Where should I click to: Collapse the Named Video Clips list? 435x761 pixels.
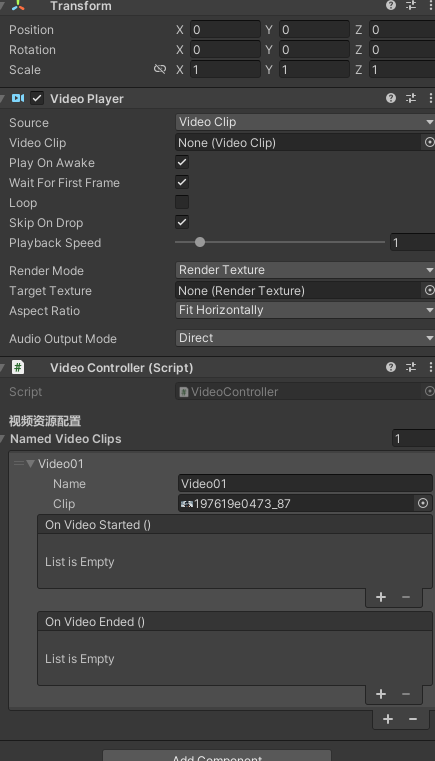point(3,439)
